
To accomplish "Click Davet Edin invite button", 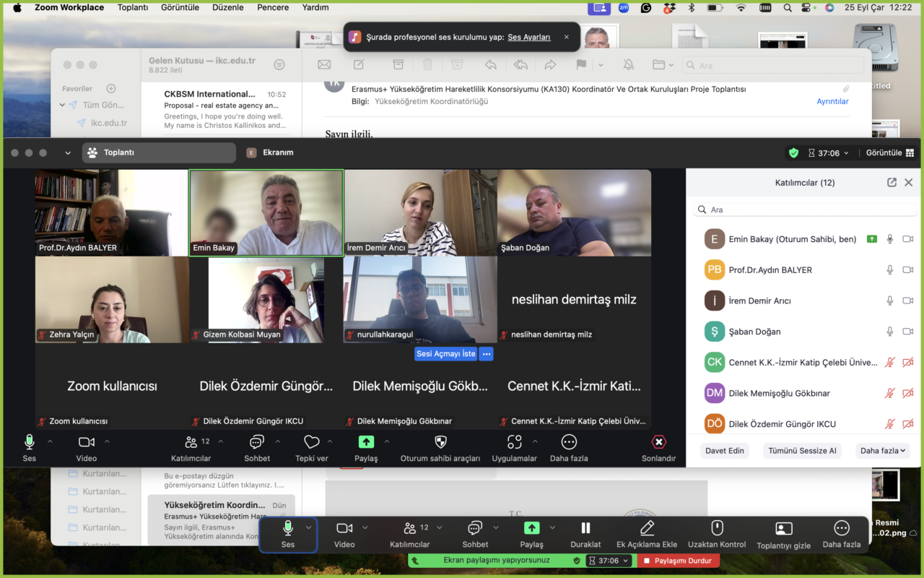I will [x=725, y=450].
